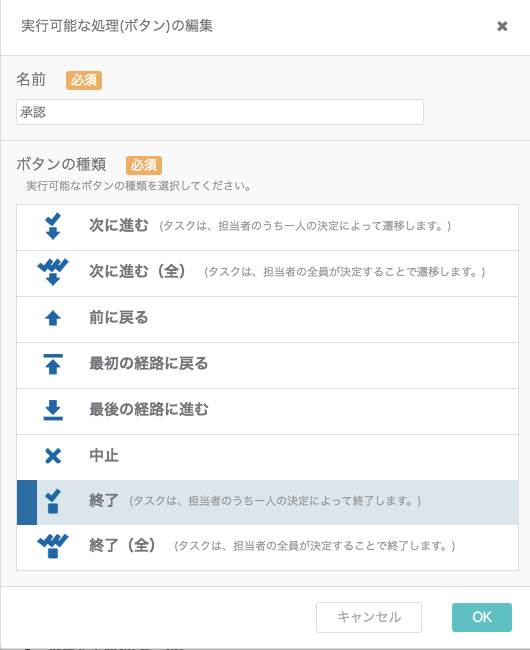Select the 前に戻る option
The height and width of the screenshot is (650, 530).
point(267,319)
